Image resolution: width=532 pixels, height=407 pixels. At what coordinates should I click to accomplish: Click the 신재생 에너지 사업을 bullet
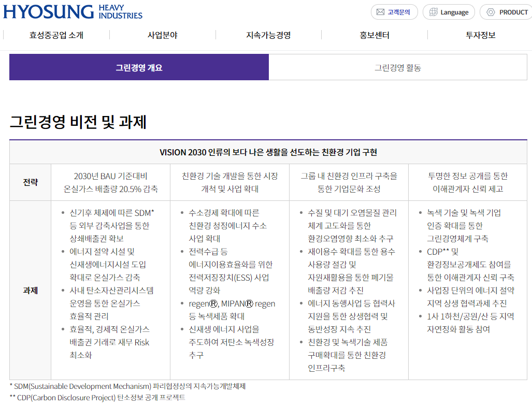[231, 342]
